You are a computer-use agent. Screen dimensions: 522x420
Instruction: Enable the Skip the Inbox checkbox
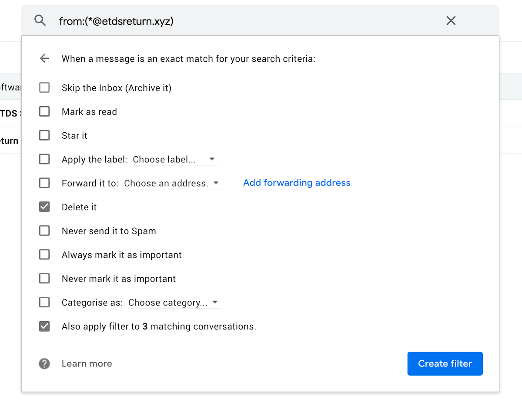[44, 87]
